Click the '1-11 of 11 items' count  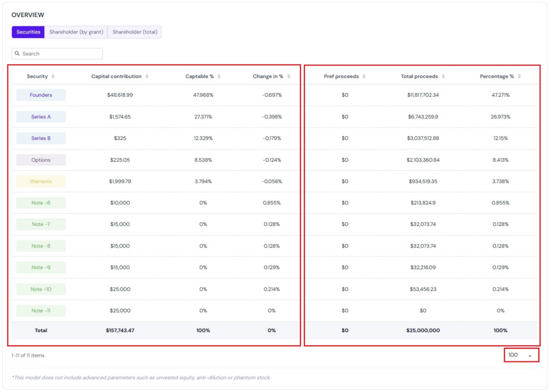coord(28,356)
